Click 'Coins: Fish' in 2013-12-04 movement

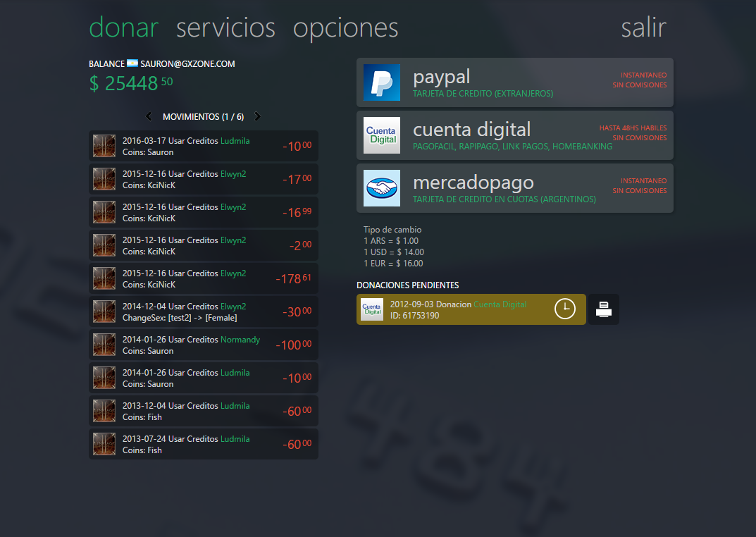point(142,417)
